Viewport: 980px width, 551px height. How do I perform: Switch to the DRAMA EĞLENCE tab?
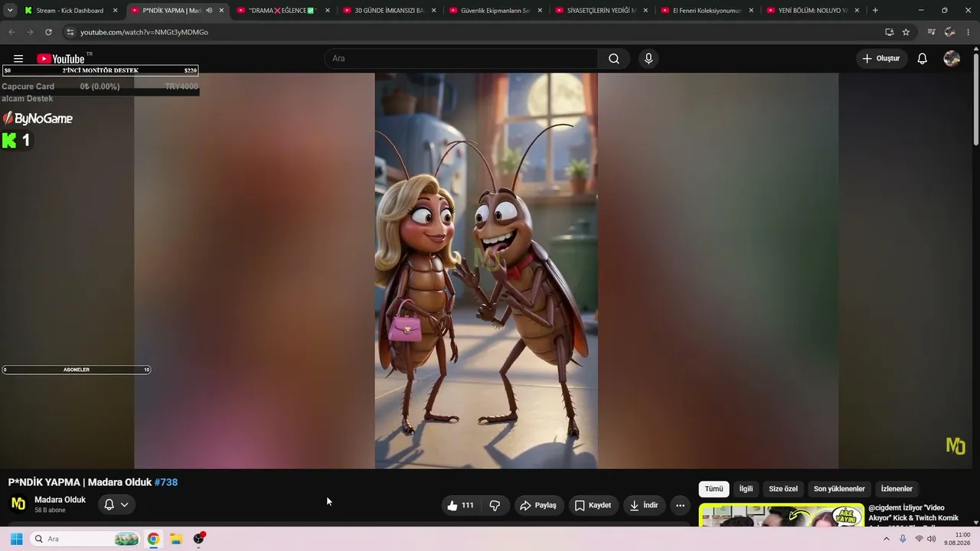[x=283, y=11]
